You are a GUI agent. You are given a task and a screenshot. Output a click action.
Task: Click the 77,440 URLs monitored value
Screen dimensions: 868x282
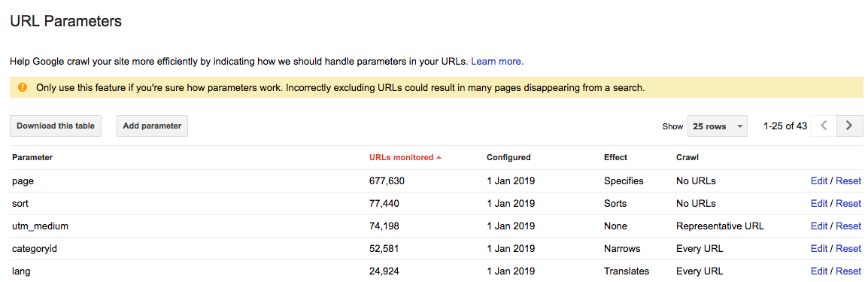[384, 204]
